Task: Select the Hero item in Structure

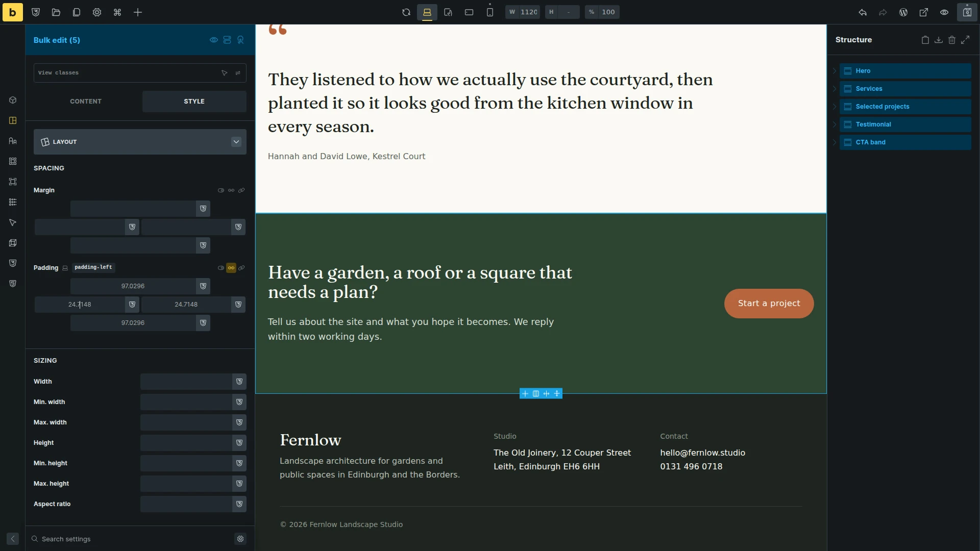Action: [x=905, y=71]
